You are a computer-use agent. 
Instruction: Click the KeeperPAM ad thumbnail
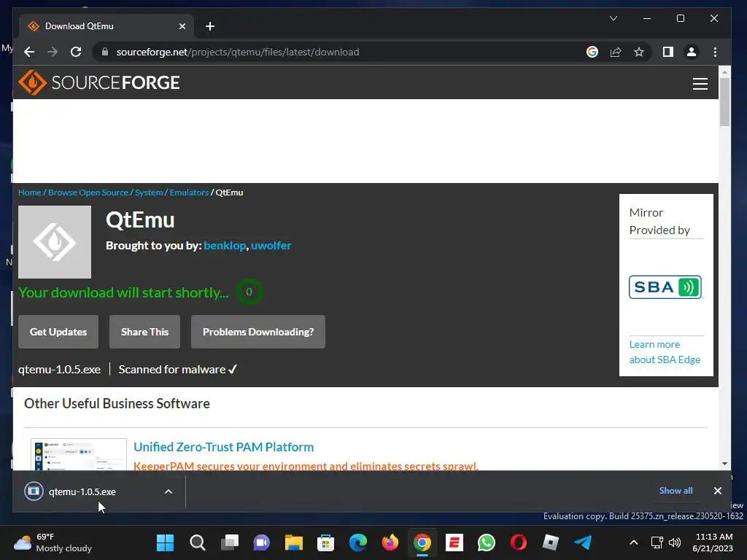(79, 455)
